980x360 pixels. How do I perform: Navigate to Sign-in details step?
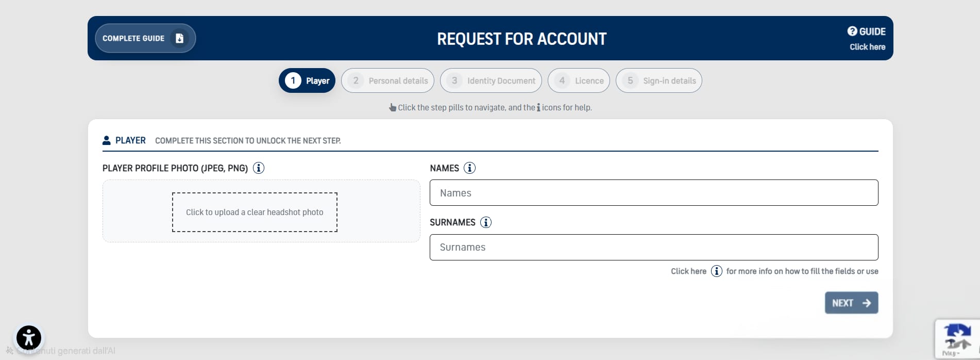[658, 81]
